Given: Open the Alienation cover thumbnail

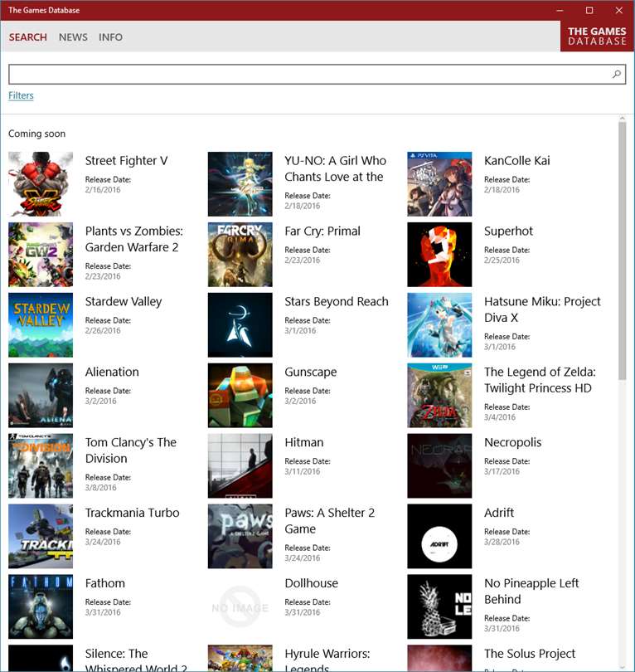Looking at the screenshot, I should pyautogui.click(x=41, y=395).
